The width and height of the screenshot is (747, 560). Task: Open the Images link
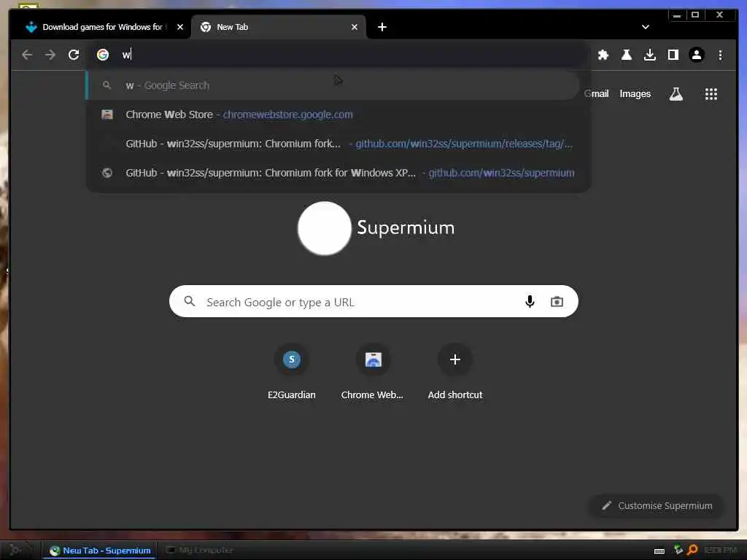[x=635, y=94]
